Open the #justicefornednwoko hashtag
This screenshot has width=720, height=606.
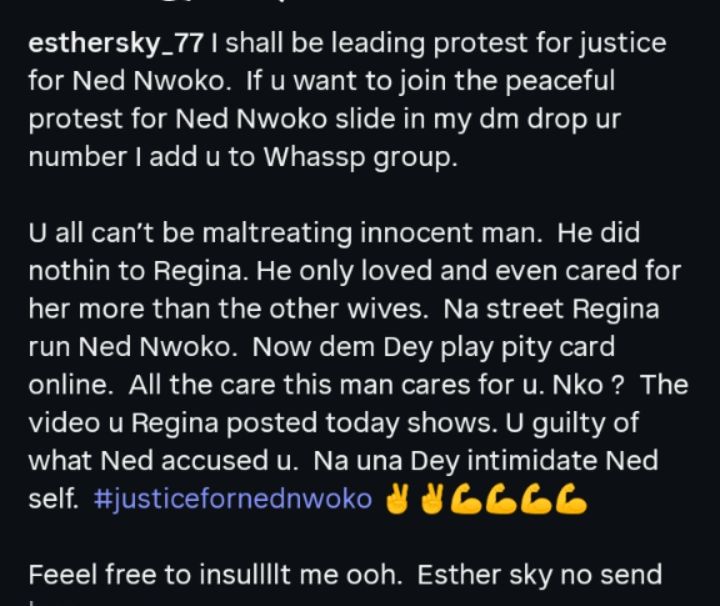click(x=233, y=499)
